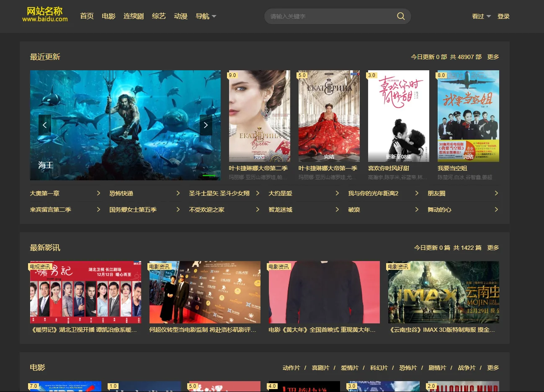Image resolution: width=544 pixels, height=392 pixels.
Task: Click the website logo
Action: click(x=45, y=15)
